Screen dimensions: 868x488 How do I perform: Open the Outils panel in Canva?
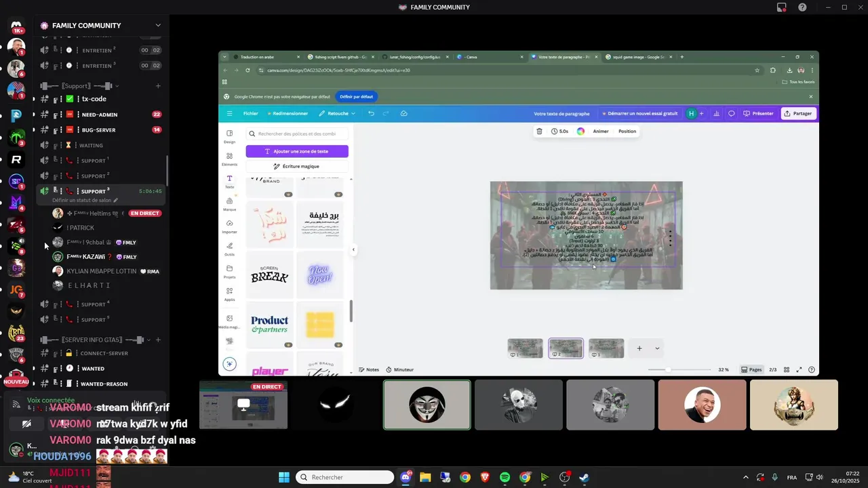229,249
